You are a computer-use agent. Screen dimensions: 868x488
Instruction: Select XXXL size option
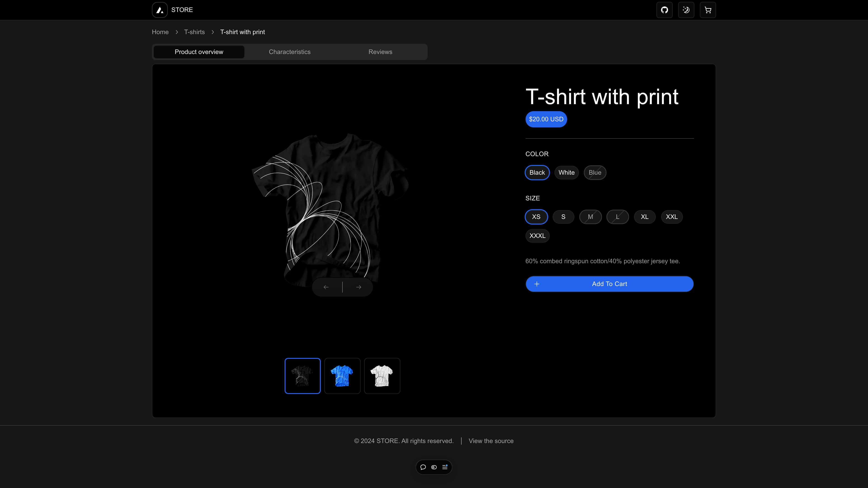click(537, 235)
